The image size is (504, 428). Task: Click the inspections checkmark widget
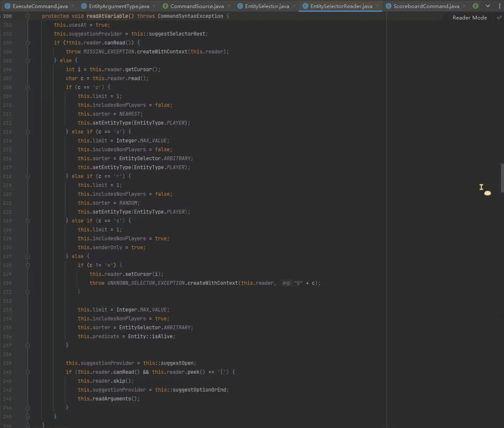tap(499, 18)
